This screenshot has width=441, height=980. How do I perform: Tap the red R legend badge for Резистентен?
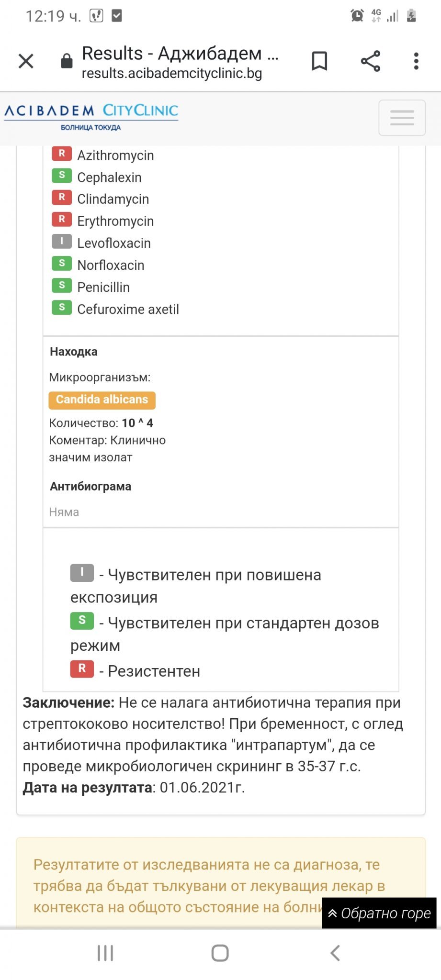pos(82,668)
